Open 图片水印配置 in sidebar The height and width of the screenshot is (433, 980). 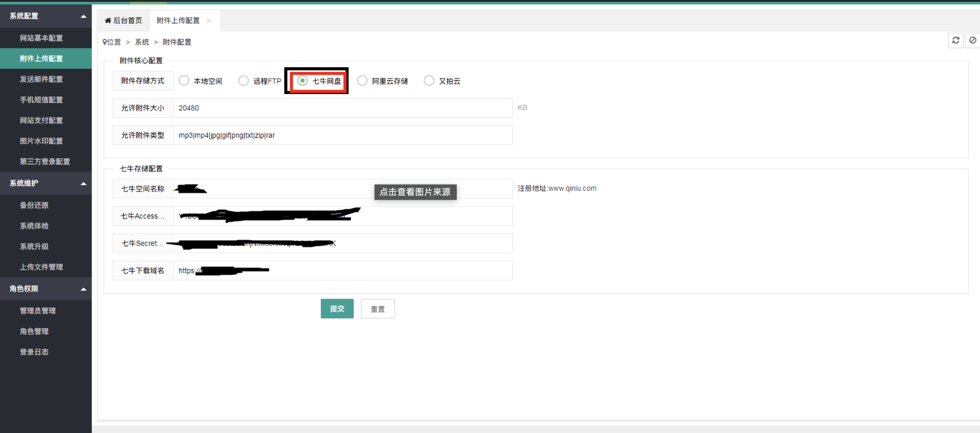(x=46, y=141)
